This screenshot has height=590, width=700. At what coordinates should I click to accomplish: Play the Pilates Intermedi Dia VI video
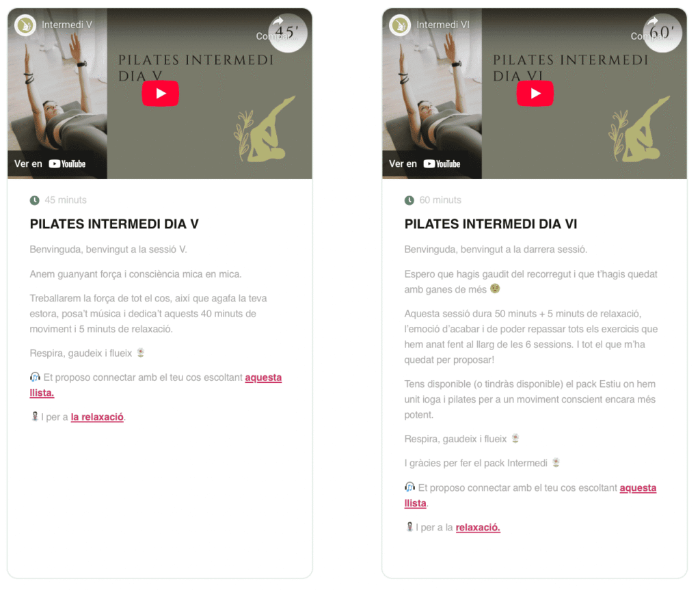(x=535, y=94)
